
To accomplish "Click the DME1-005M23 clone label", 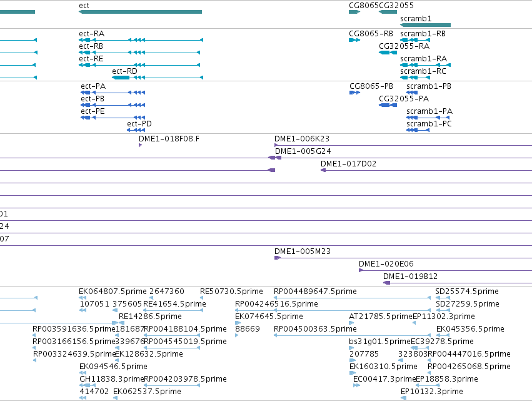I will (303, 251).
